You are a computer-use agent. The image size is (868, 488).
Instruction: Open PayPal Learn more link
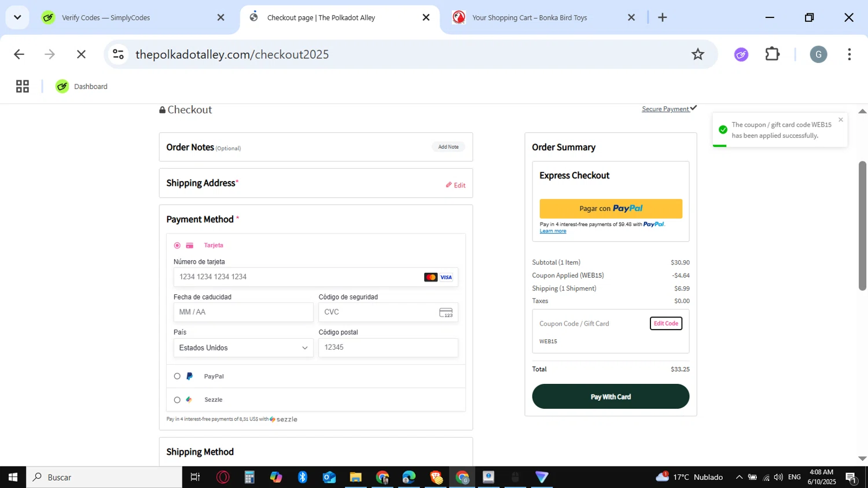pos(553,231)
